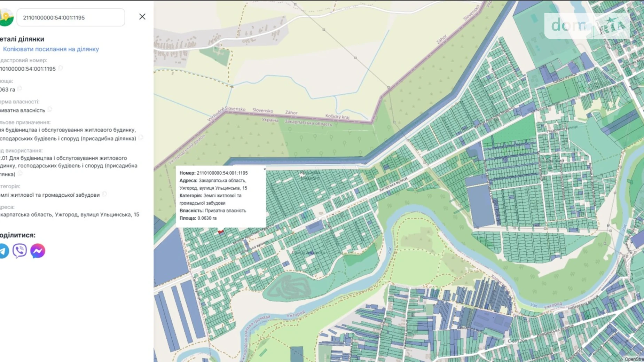Close the parcel details sidebar panel
The height and width of the screenshot is (362, 644).
point(142,17)
